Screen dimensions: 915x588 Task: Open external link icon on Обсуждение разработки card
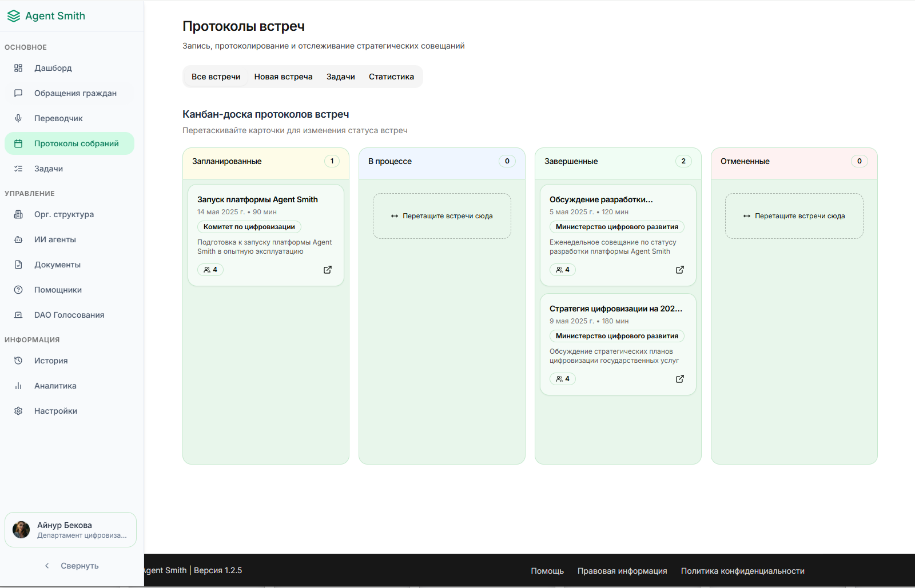680,270
